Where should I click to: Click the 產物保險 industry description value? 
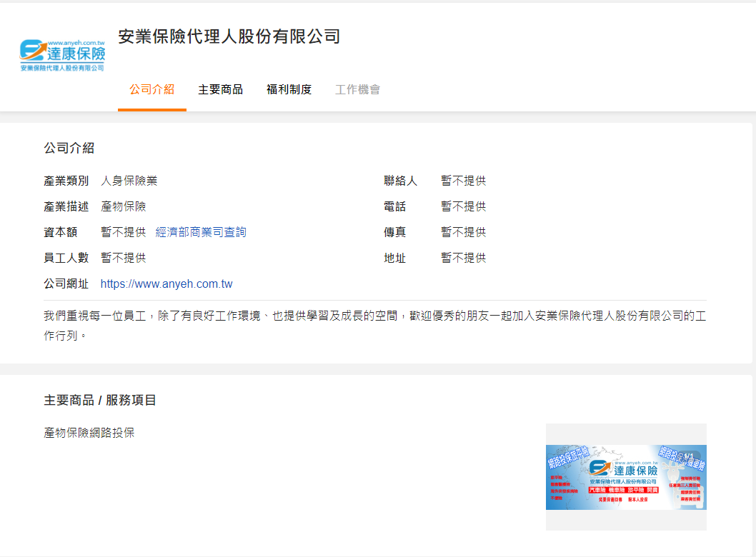(123, 206)
